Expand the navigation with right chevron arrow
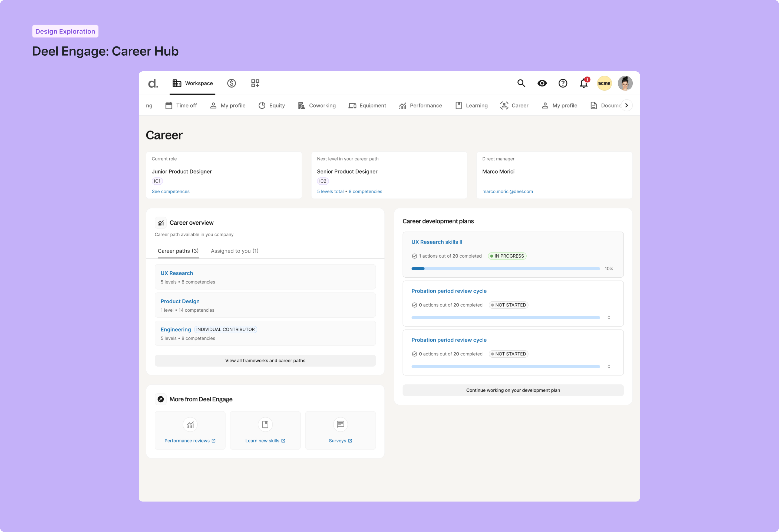 click(626, 105)
